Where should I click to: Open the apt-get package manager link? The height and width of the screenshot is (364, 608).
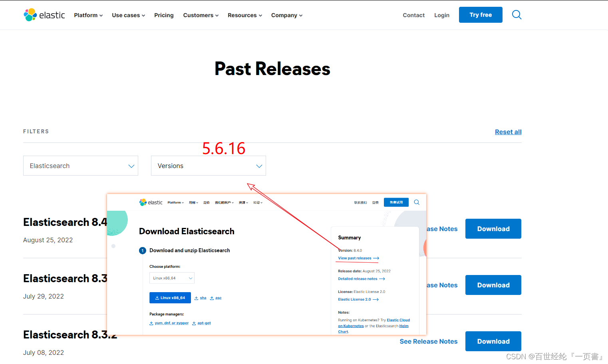(x=201, y=323)
